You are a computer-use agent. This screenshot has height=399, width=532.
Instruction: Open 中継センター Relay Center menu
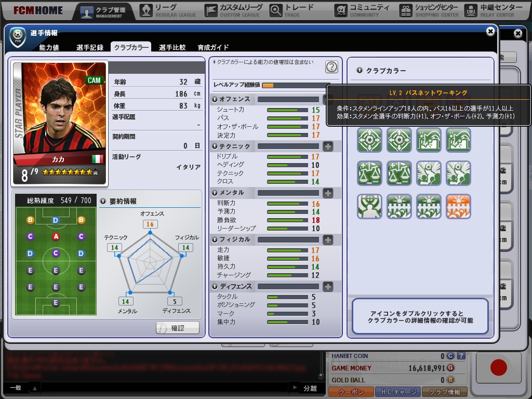pos(494,11)
